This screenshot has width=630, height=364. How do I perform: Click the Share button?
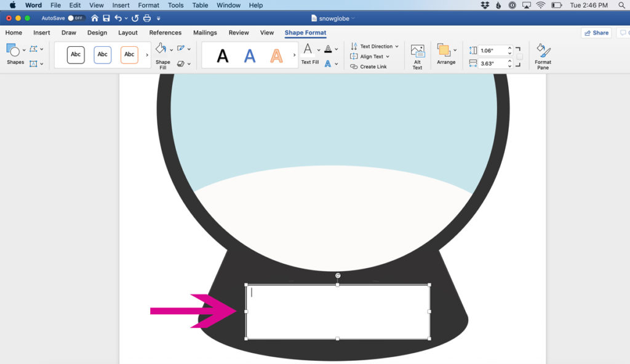pos(596,33)
